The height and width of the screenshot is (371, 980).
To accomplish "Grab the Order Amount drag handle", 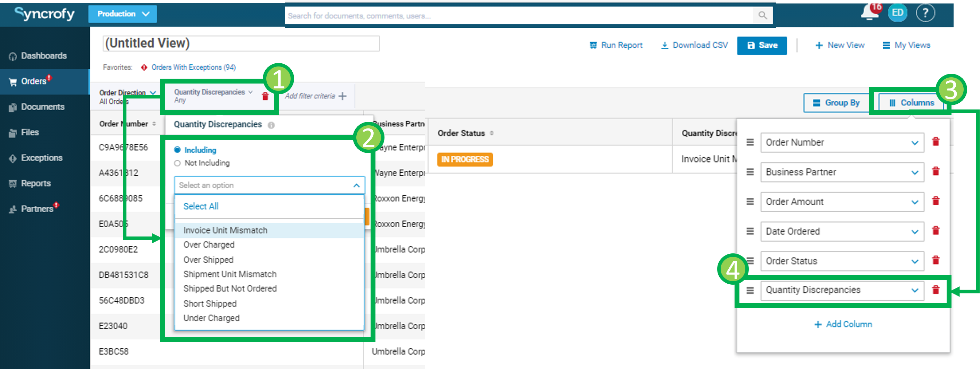I will pos(750,202).
